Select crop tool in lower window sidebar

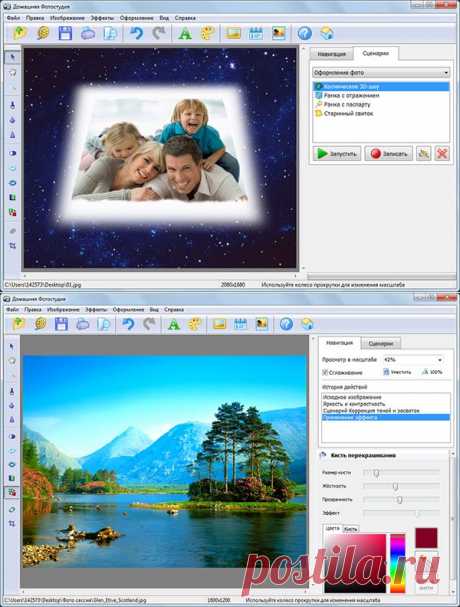[12, 523]
